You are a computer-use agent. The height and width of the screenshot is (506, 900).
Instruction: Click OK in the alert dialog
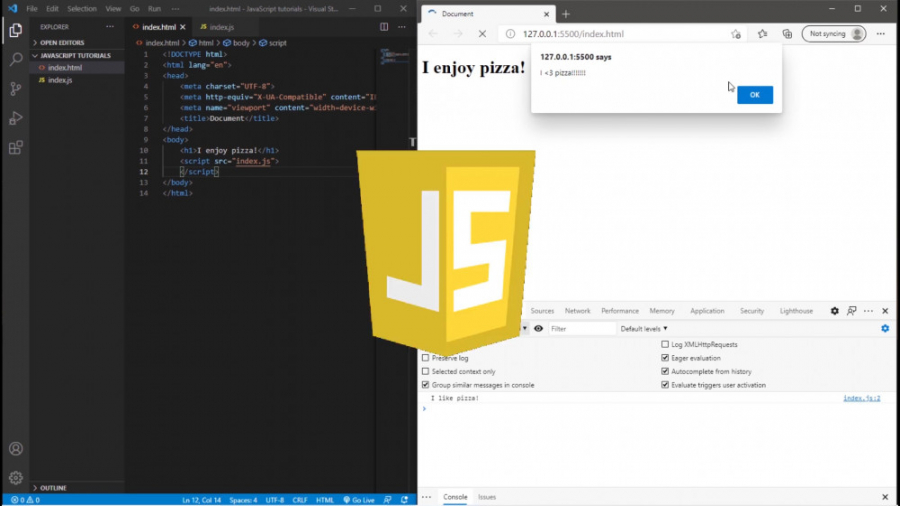tap(755, 95)
